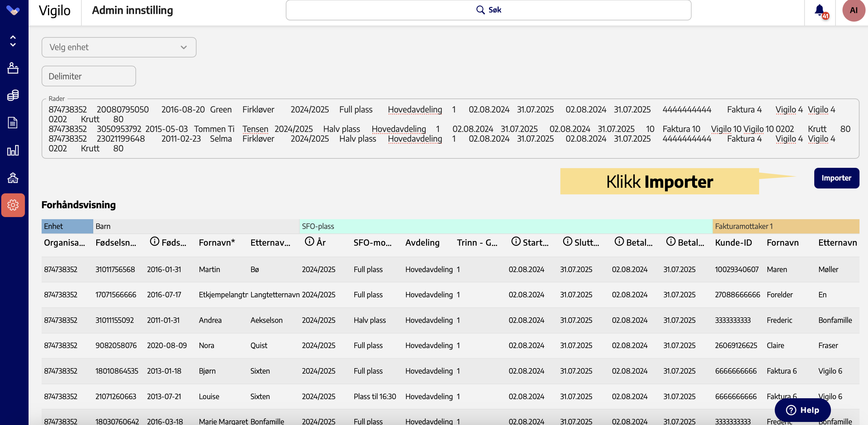Click the Fakturamottaker 1 group header
The image size is (868, 425).
click(x=785, y=226)
